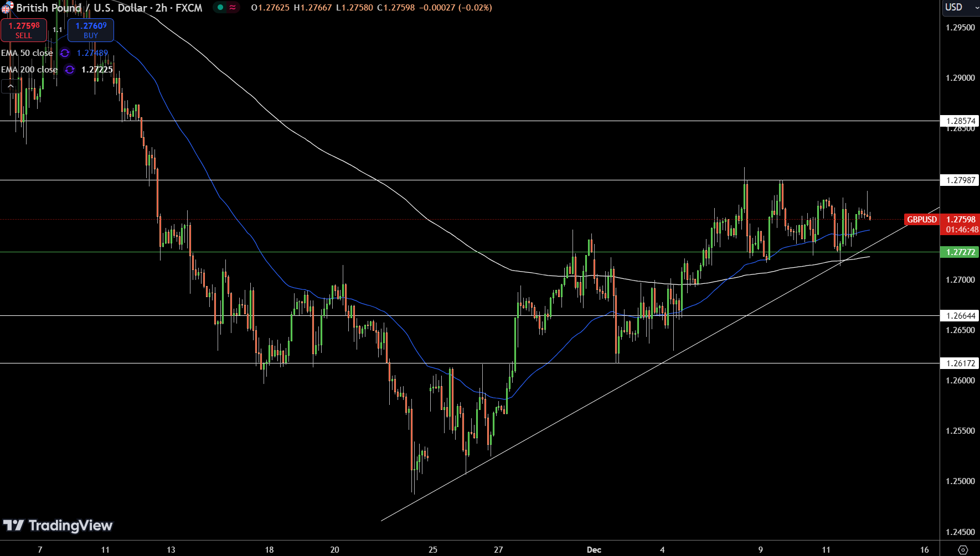Click the 1.26000 price axis tick
The width and height of the screenshot is (980, 556).
click(960, 381)
